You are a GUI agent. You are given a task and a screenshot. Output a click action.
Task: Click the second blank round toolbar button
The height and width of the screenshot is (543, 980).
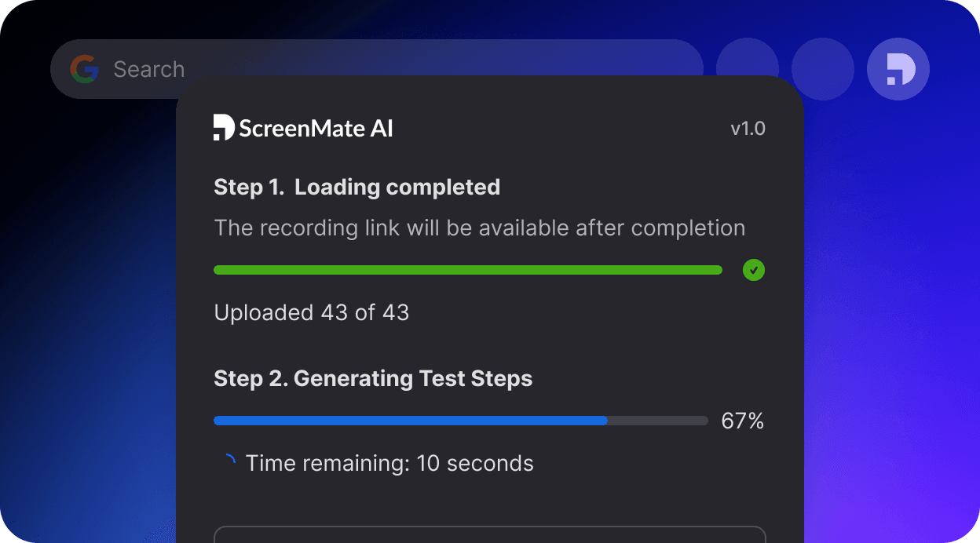(823, 69)
